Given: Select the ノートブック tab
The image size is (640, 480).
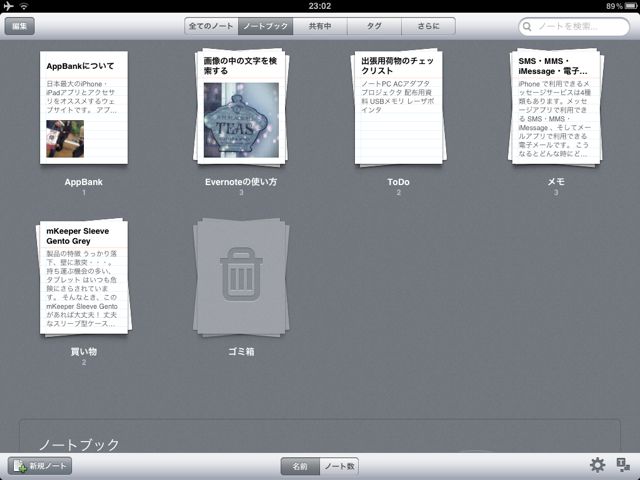Looking at the screenshot, I should (x=265, y=26).
